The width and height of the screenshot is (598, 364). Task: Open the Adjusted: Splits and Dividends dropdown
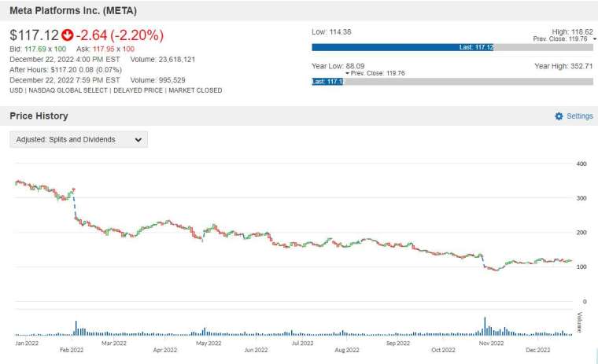[x=79, y=139]
